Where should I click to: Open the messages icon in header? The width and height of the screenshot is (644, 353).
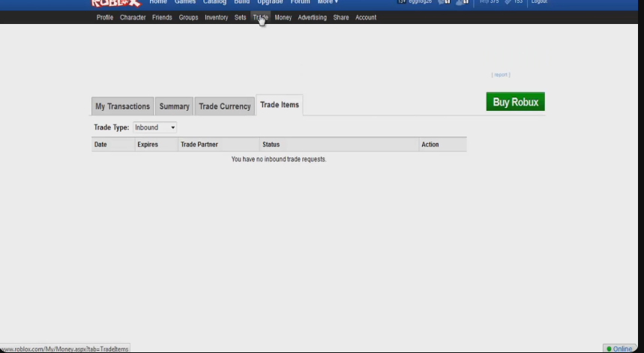[442, 3]
